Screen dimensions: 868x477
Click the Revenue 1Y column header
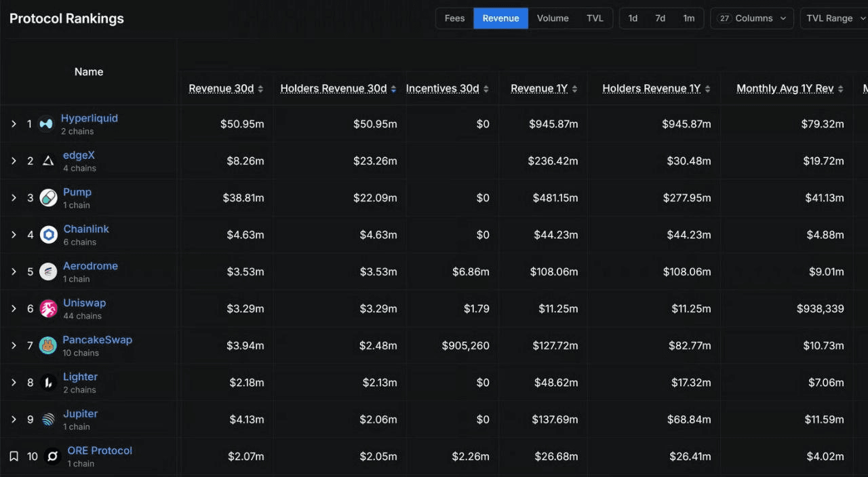tap(539, 89)
